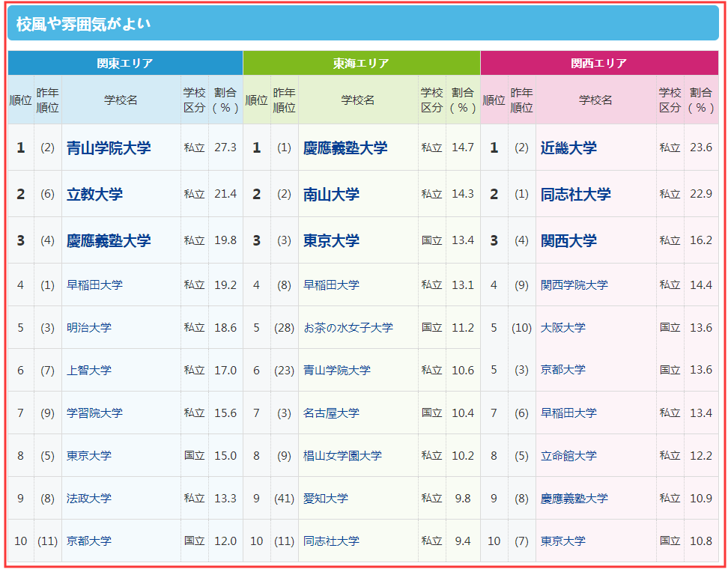728x569 pixels.
Task: Click the 東海エリア header
Action: click(362, 63)
